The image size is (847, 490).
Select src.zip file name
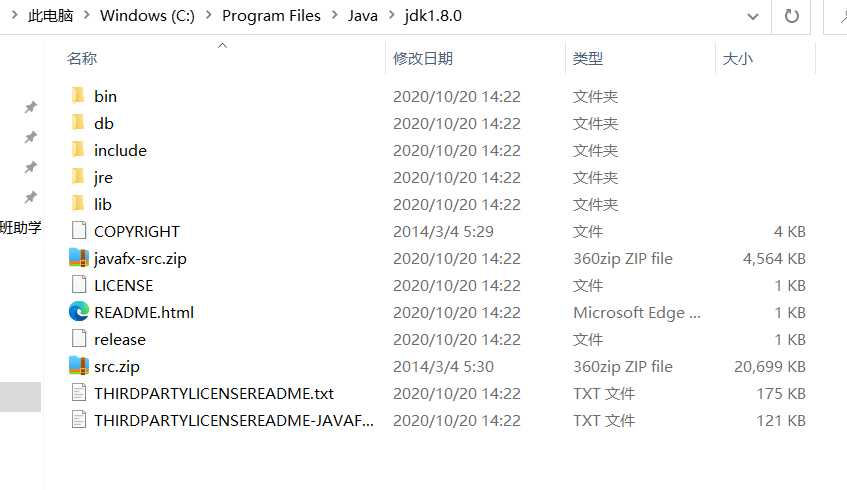click(x=117, y=366)
